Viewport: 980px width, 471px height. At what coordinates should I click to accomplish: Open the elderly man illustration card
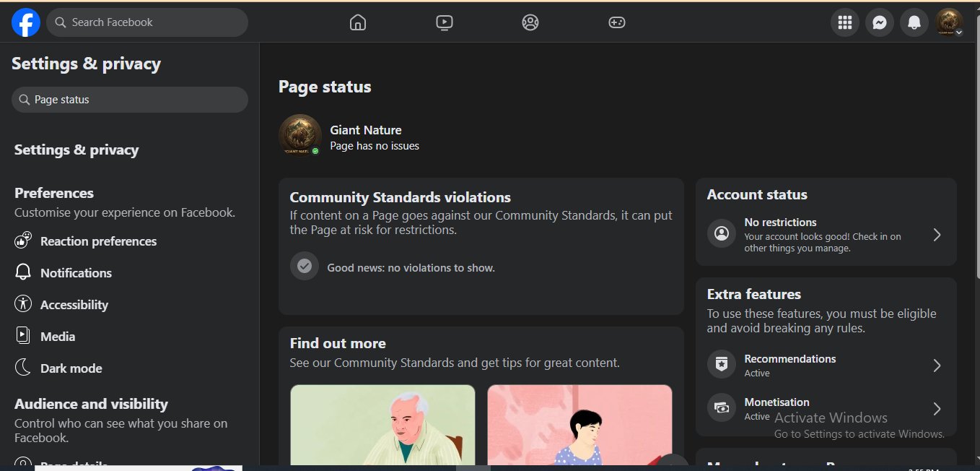[x=382, y=425]
